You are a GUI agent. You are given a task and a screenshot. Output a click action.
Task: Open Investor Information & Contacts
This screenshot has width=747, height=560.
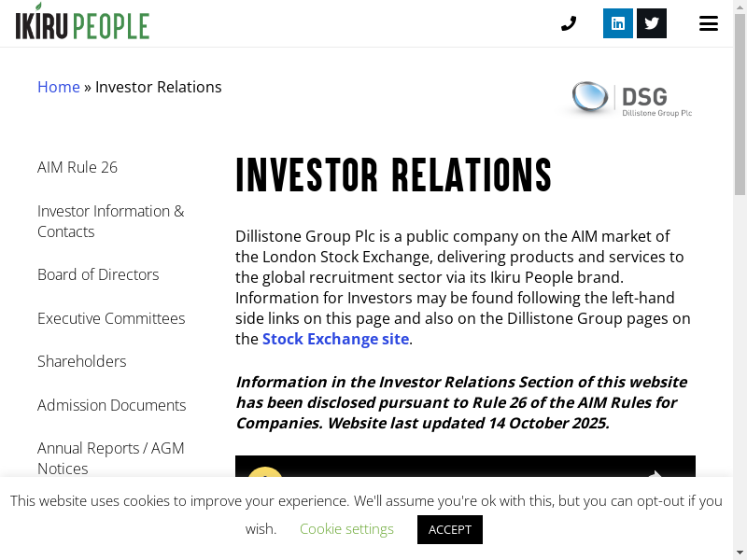(x=110, y=221)
